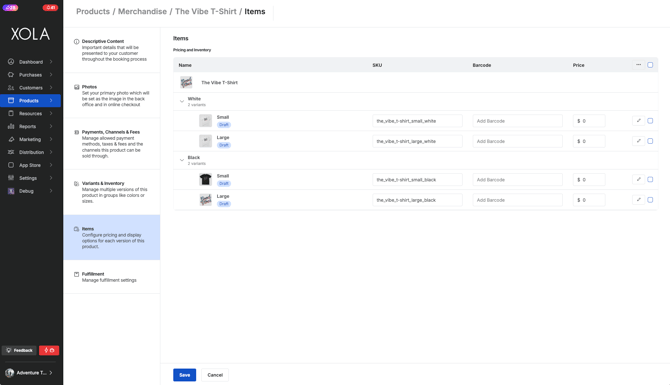670x385 pixels.
Task: Open the Variants & Inventory section
Action: 112,192
